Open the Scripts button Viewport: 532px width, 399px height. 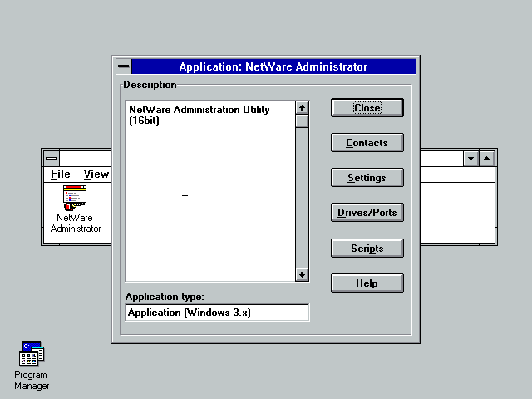[367, 249]
